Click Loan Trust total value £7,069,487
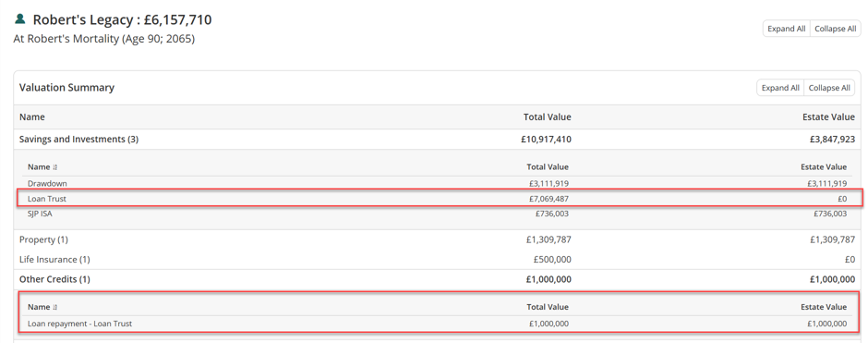Screen dimensions: 868x343 click(x=549, y=199)
